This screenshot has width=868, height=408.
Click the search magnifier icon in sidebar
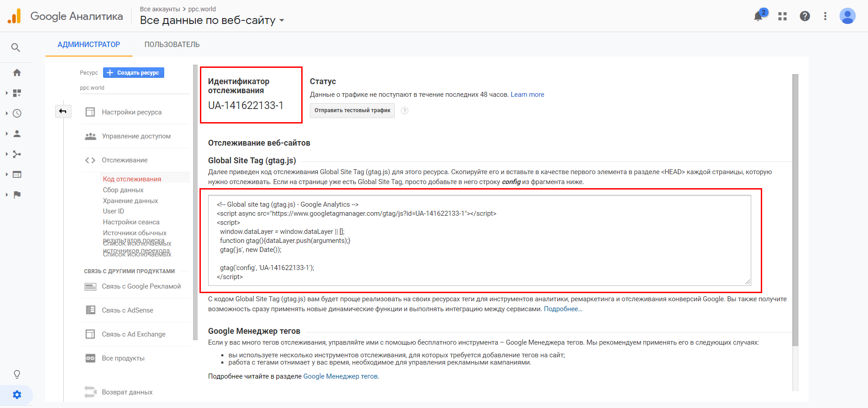tap(16, 47)
